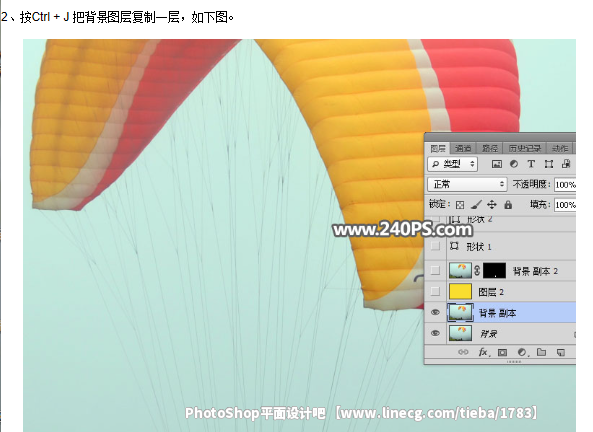This screenshot has width=593, height=432.
Task: Filter layers by pixel layers icon
Action: pyautogui.click(x=497, y=164)
